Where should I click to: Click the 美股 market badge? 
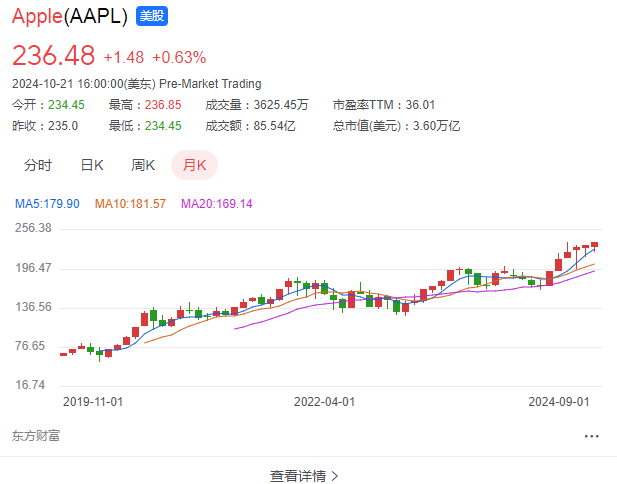pyautogui.click(x=152, y=16)
